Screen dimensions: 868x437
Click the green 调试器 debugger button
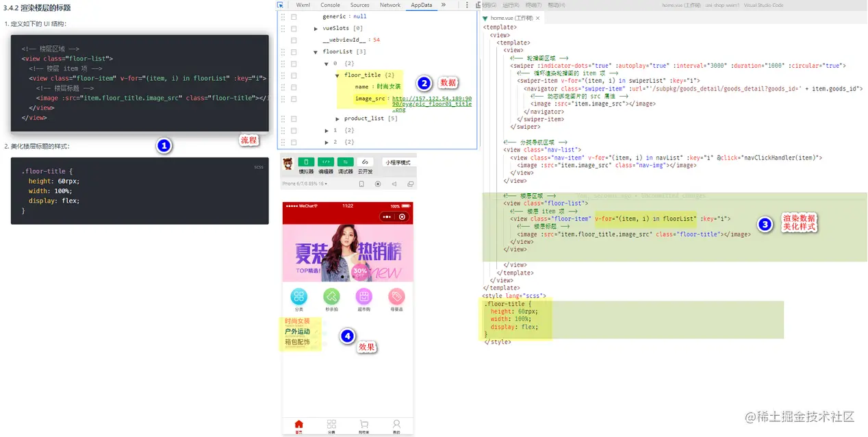tap(346, 162)
